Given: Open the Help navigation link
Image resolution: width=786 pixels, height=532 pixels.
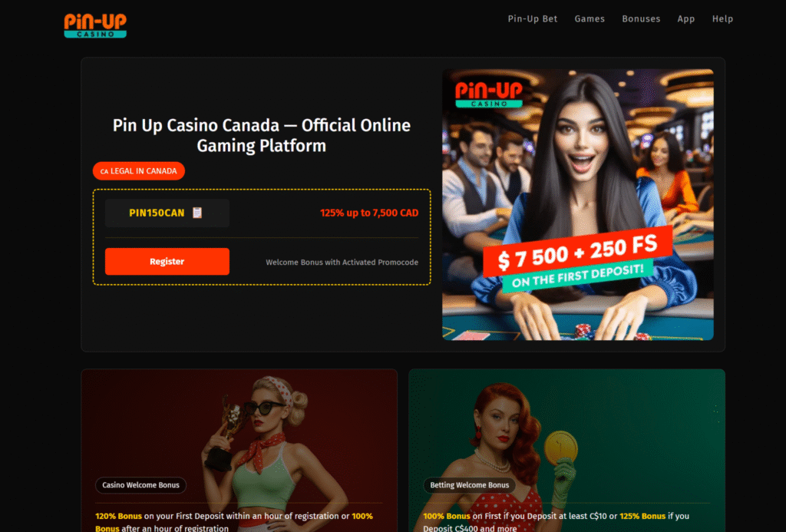Looking at the screenshot, I should click(x=722, y=19).
